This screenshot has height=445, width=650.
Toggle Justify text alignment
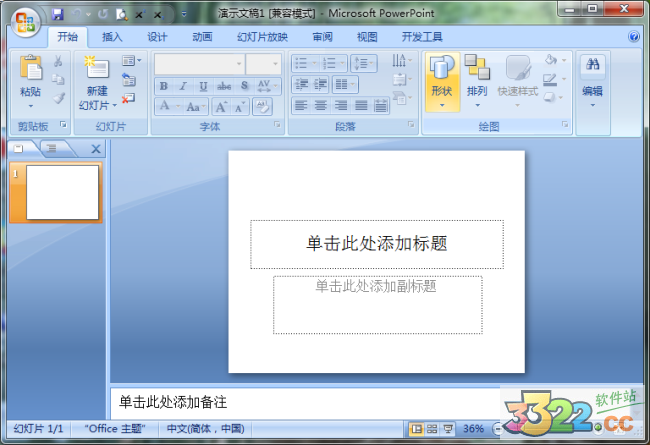[x=361, y=106]
